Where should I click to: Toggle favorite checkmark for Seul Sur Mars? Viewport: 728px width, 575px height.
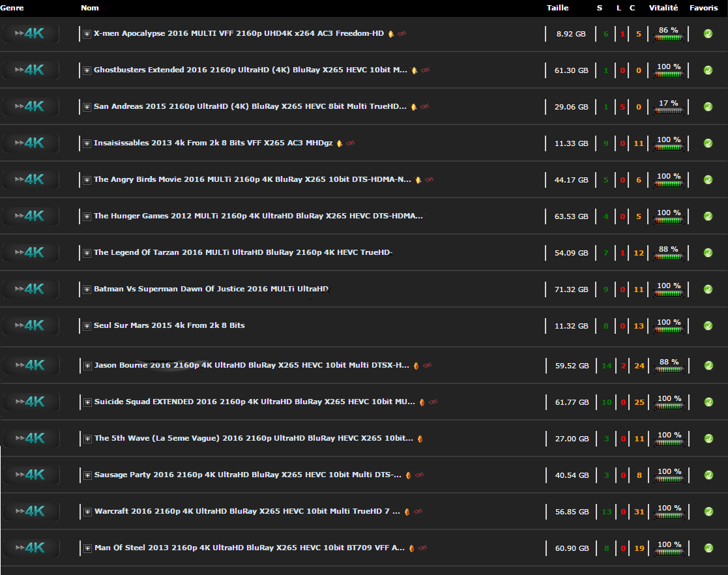pyautogui.click(x=708, y=325)
